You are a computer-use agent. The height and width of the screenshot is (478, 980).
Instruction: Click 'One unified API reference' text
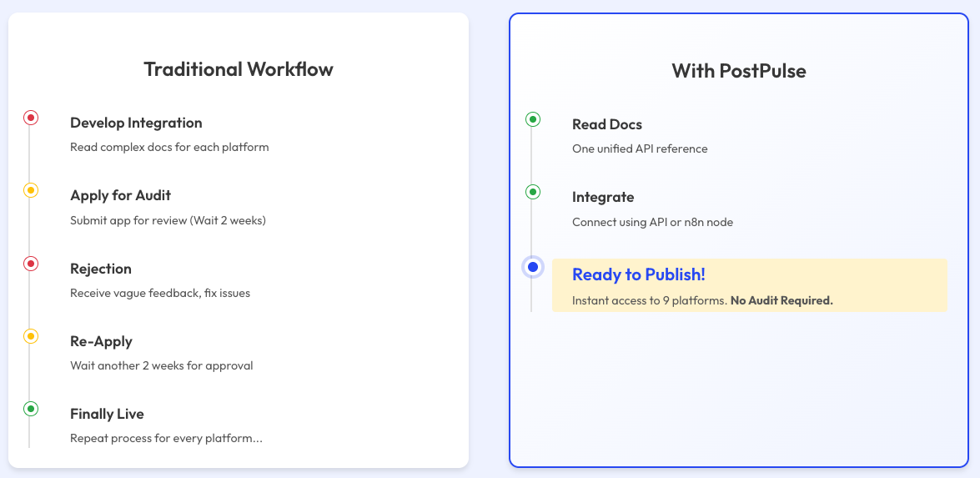pyautogui.click(x=640, y=149)
